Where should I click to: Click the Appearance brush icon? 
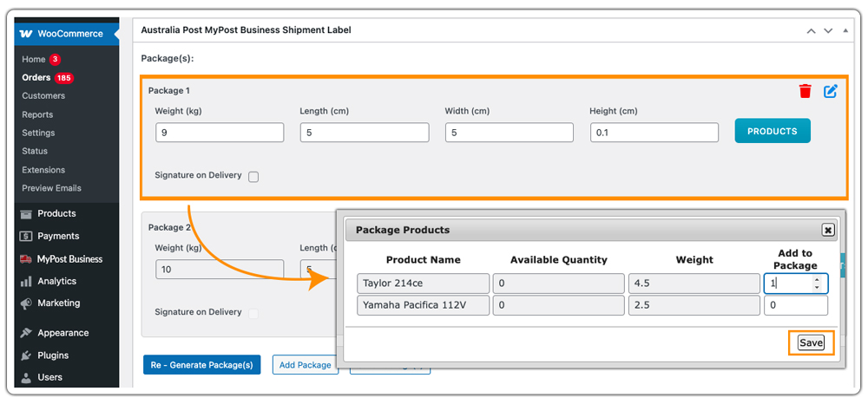26,333
